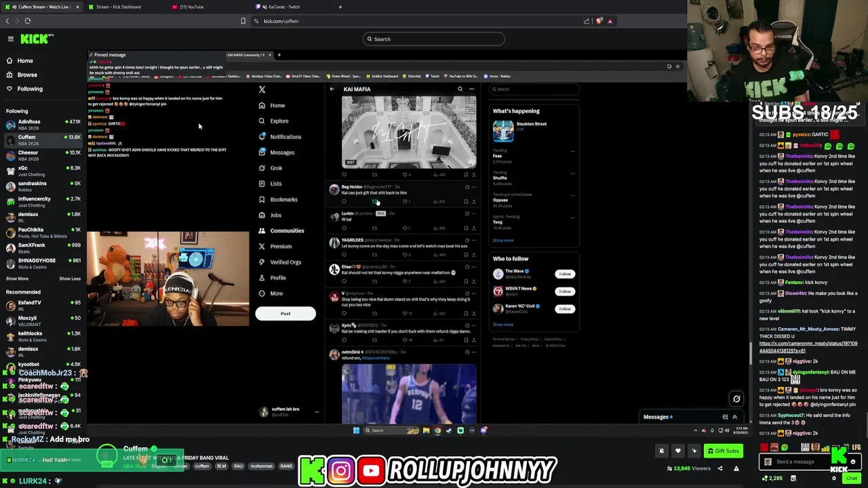Open the Kick hamburger menu
The image size is (868, 488).
coord(11,39)
